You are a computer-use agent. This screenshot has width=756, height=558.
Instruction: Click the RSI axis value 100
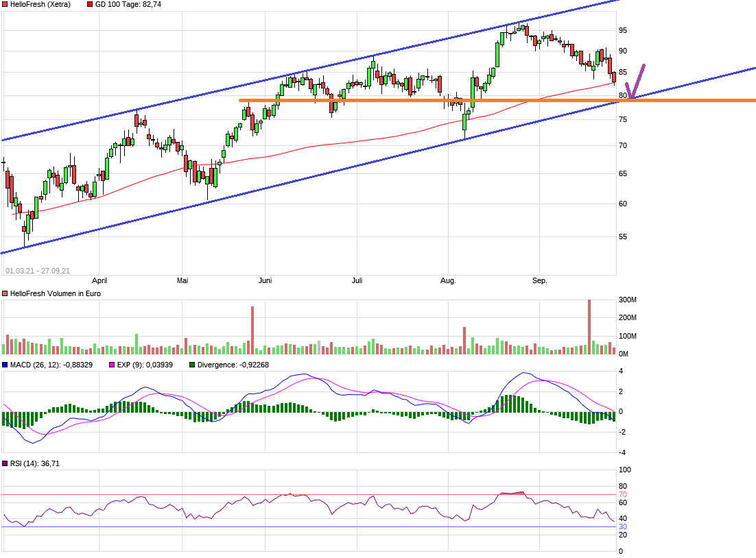[x=625, y=470]
